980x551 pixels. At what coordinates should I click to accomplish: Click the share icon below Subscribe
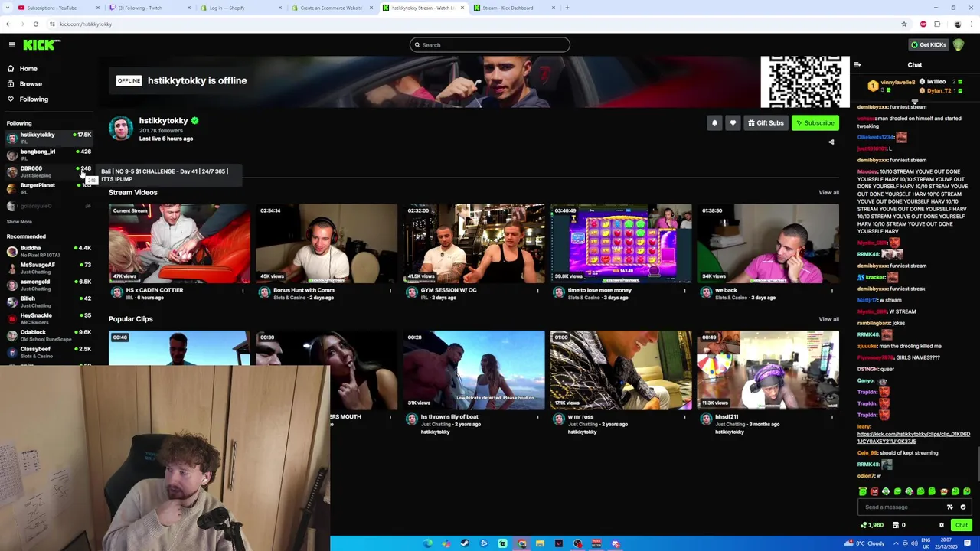pyautogui.click(x=831, y=142)
